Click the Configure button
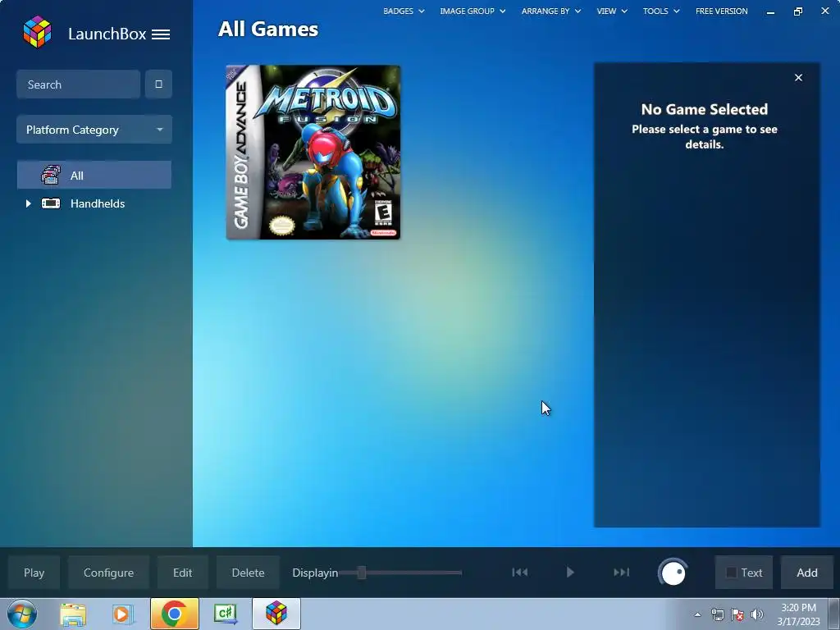 pos(108,573)
